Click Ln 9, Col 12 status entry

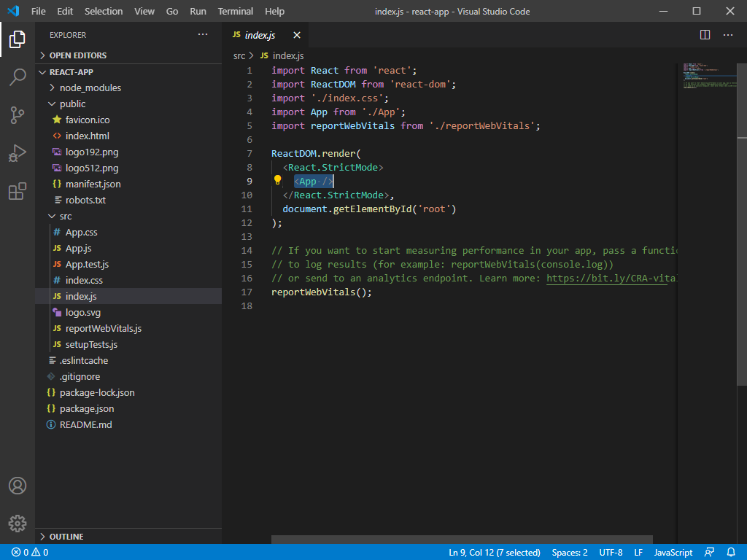(495, 553)
